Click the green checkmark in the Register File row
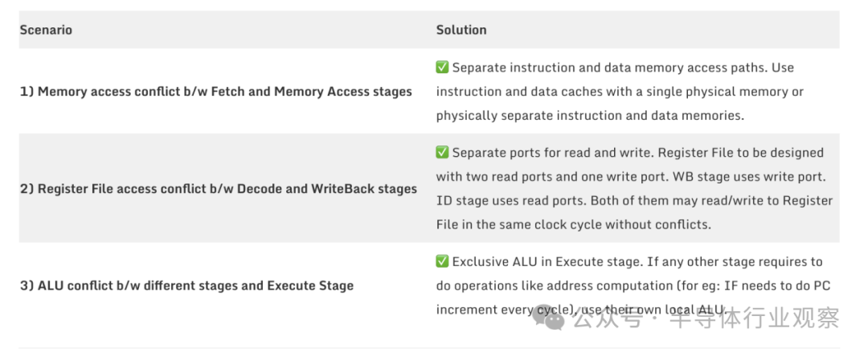The width and height of the screenshot is (868, 353). point(443,153)
